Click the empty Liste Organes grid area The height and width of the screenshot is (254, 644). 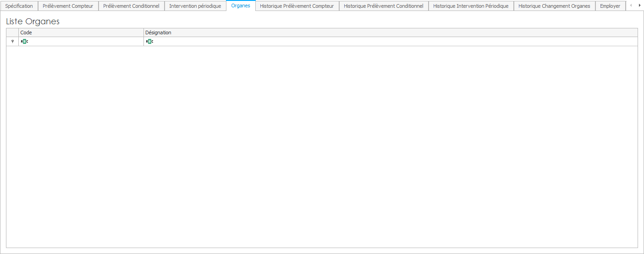tap(321, 146)
